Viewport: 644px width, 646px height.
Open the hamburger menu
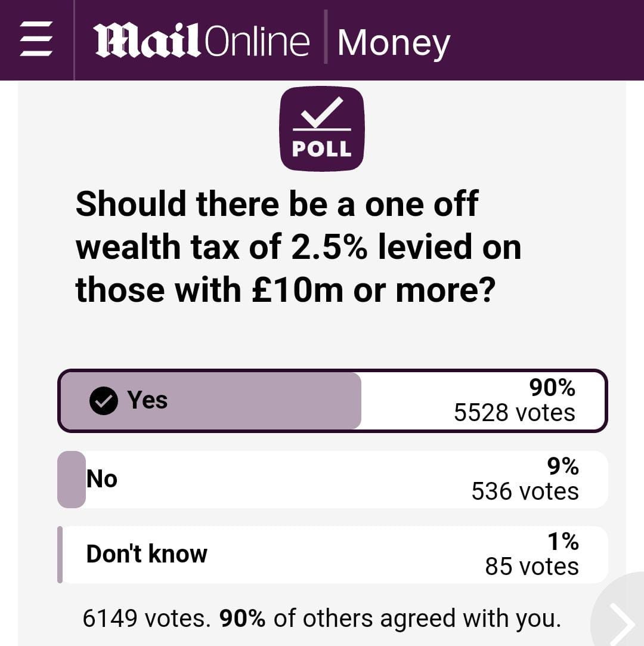[36, 39]
